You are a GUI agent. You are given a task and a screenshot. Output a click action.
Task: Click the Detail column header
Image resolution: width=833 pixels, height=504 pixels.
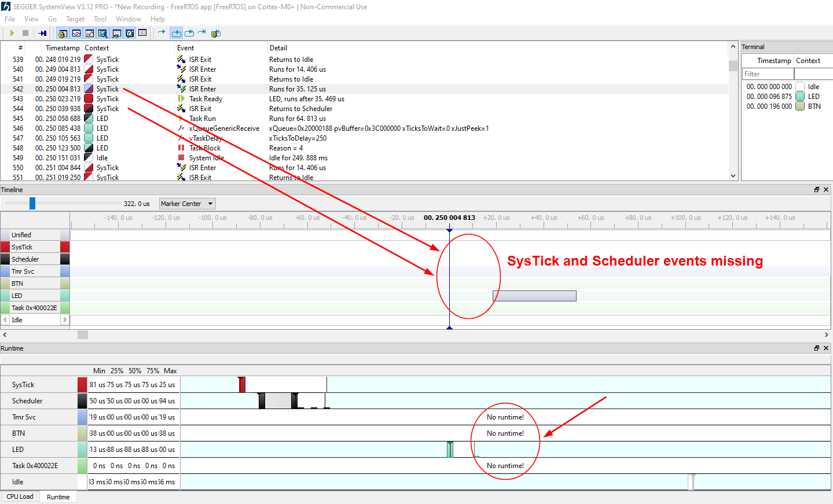(x=278, y=48)
